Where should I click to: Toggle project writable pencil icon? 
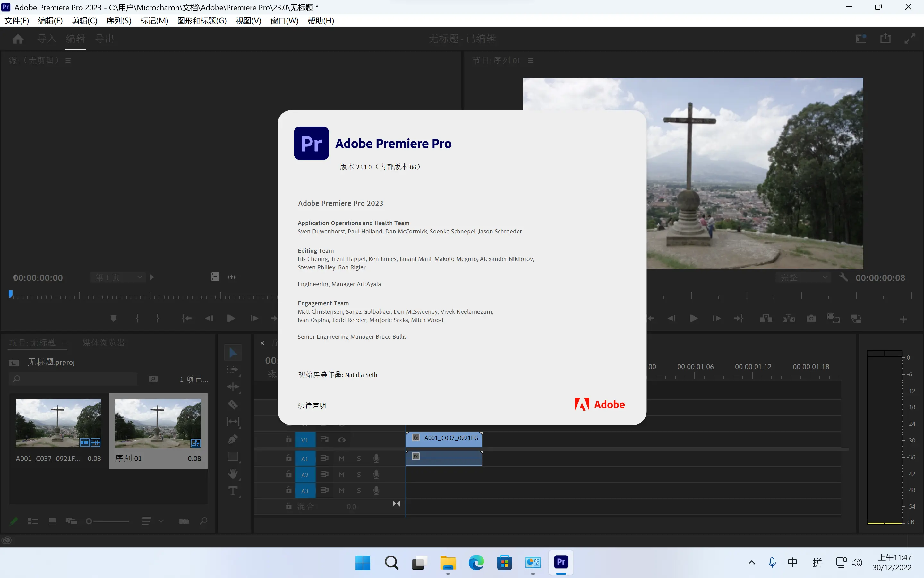(14, 521)
